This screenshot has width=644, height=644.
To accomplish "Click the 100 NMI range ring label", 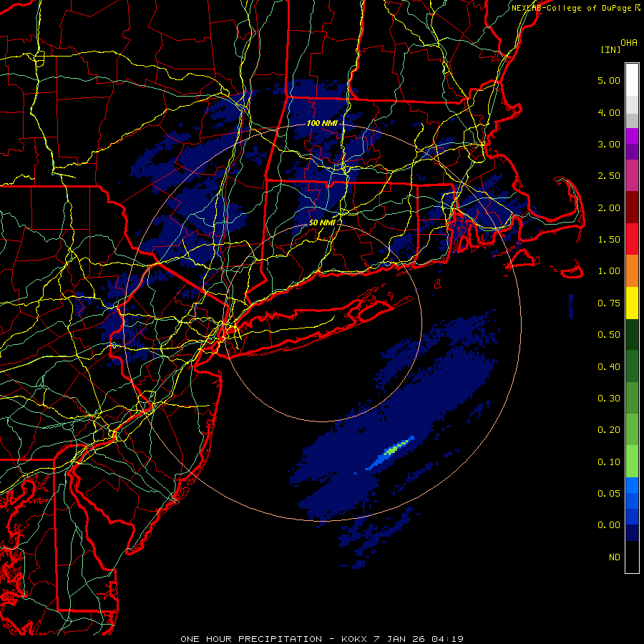I will (321, 123).
